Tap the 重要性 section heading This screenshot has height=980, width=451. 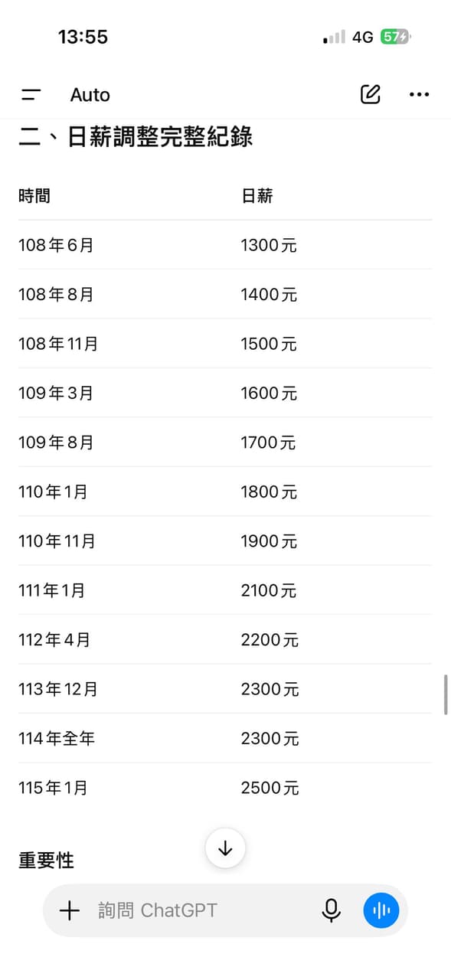46,861
